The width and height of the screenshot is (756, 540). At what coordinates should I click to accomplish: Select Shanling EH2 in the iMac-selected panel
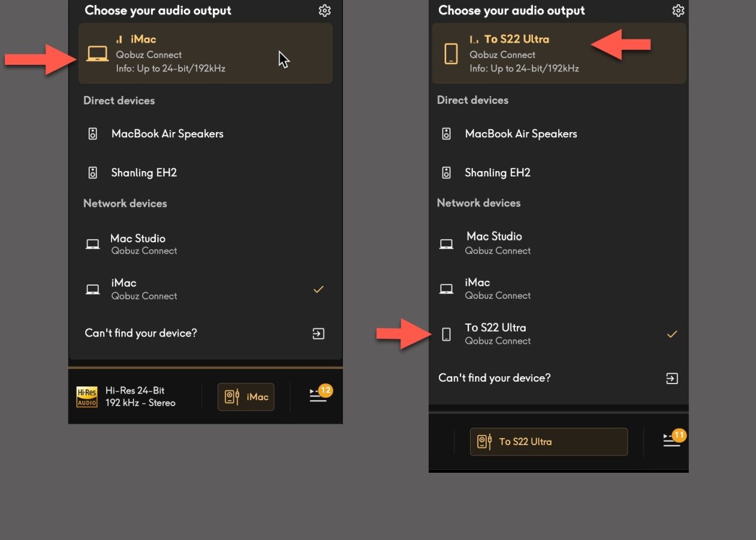(x=144, y=173)
